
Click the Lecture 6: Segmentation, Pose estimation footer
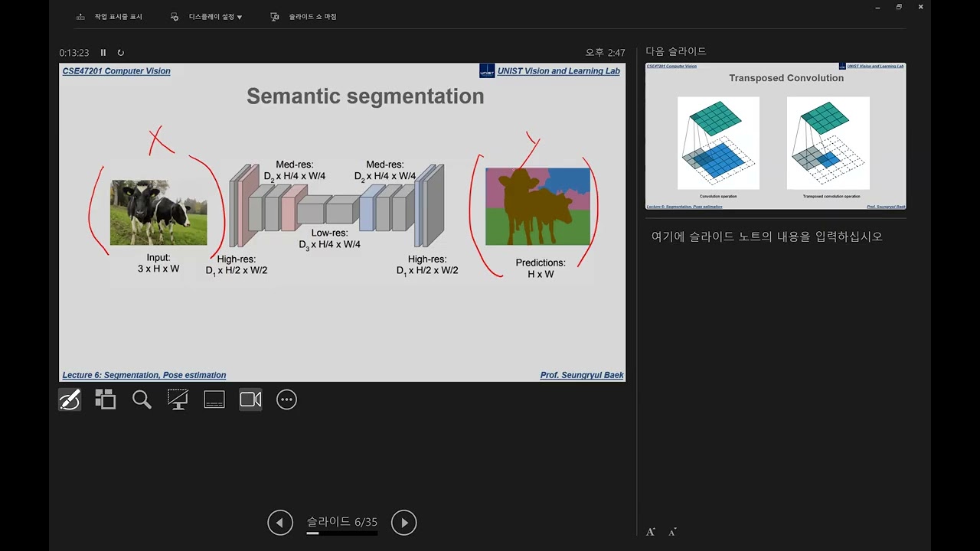pos(144,375)
